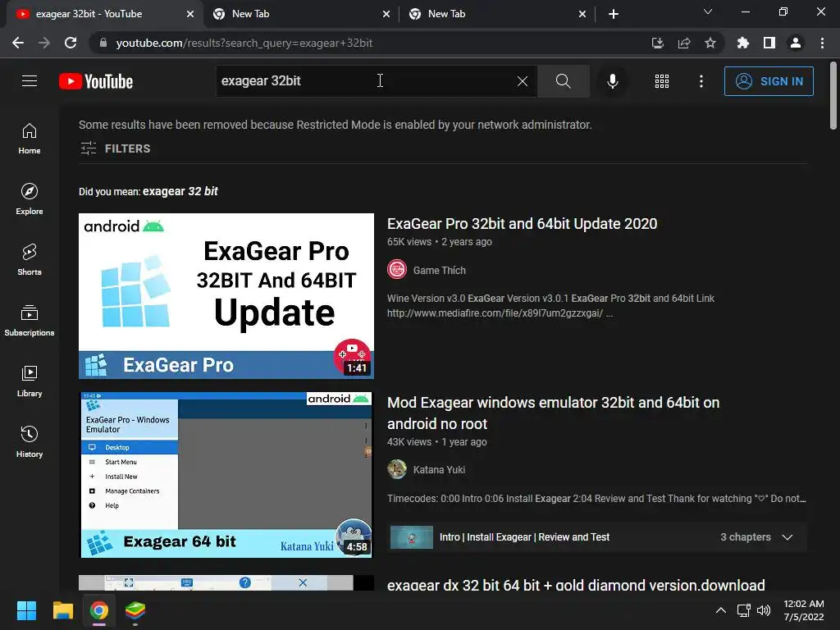Share this page via address bar icon
This screenshot has height=630, width=840.
click(684, 43)
